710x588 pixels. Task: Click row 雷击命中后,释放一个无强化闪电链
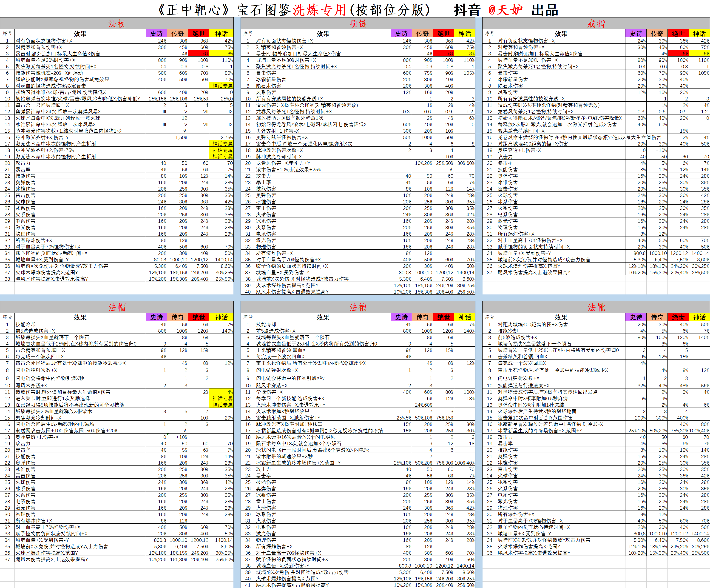[358, 143]
